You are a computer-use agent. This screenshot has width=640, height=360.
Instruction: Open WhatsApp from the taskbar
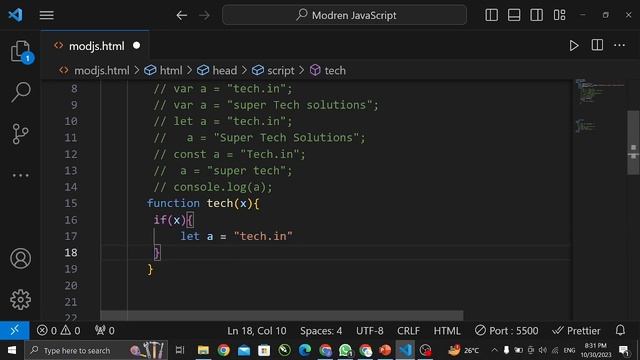pos(345,350)
